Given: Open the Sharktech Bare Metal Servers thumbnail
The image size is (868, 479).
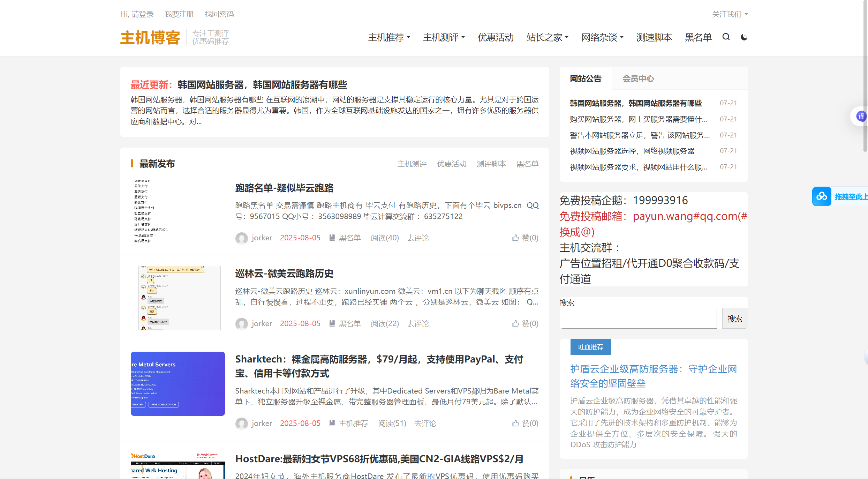Looking at the screenshot, I should click(178, 384).
